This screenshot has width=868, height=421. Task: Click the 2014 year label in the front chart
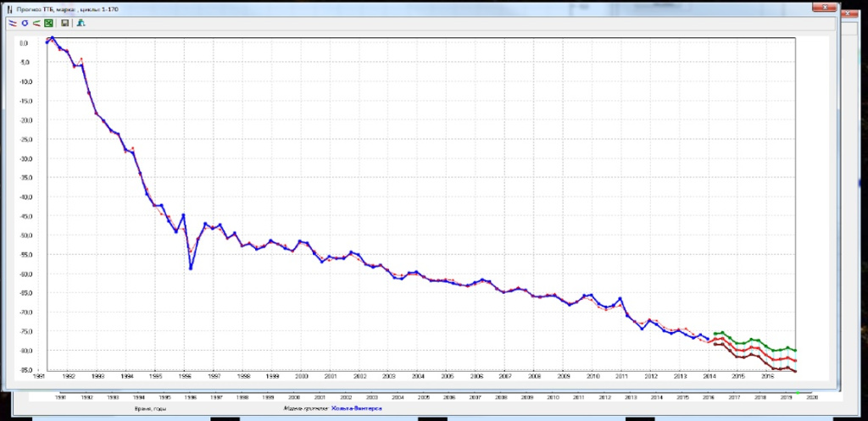point(709,376)
